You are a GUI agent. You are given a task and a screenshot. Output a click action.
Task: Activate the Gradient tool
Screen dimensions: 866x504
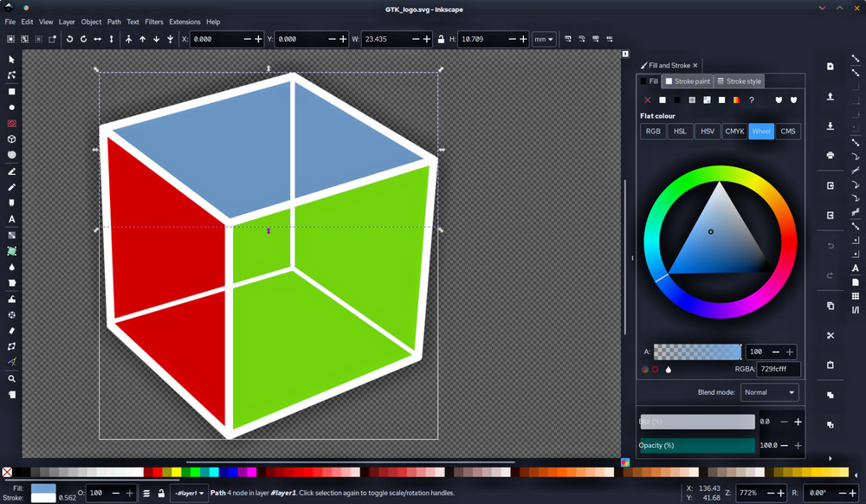point(10,235)
